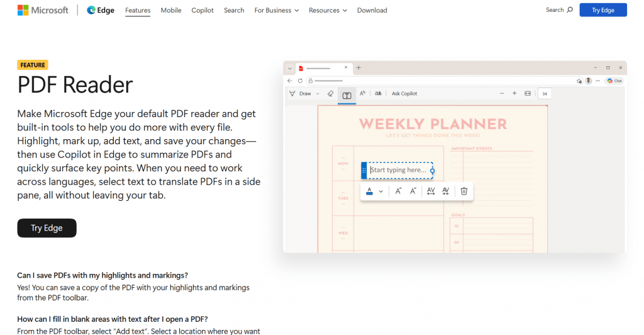Click the text box drag handle
This screenshot has height=335, width=644.
(364, 170)
